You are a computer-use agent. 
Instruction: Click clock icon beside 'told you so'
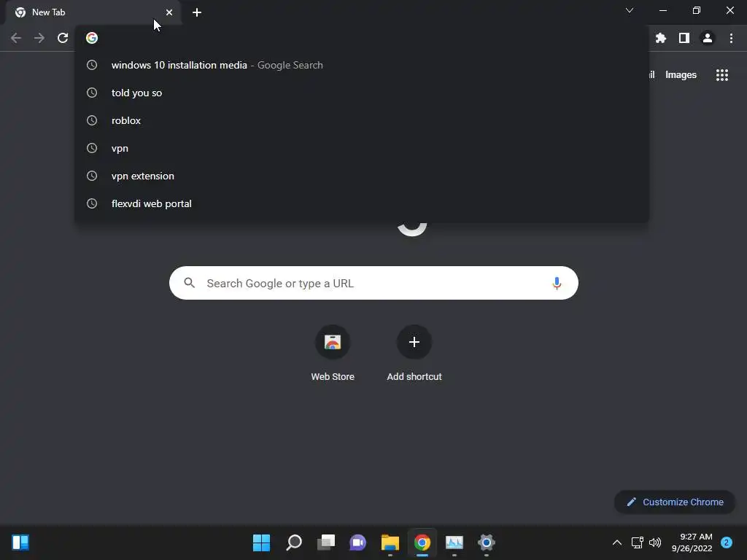92,93
